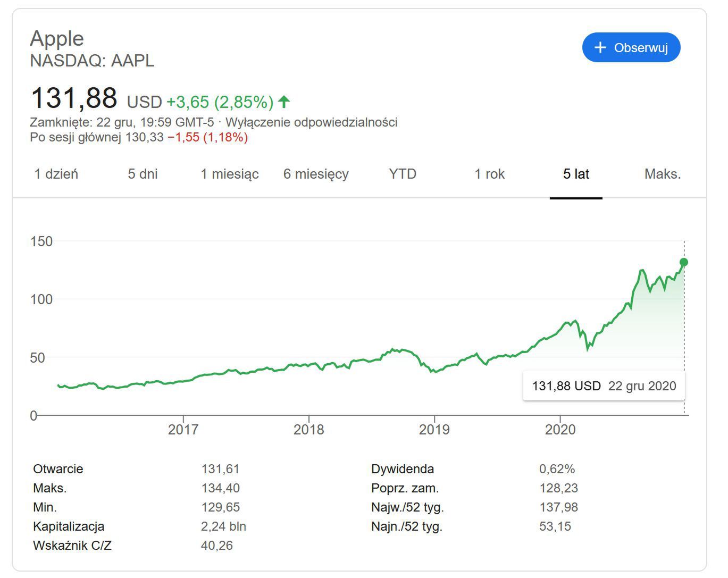Click the Dywidenda value 0,62%
This screenshot has height=578, width=728.
pos(557,469)
